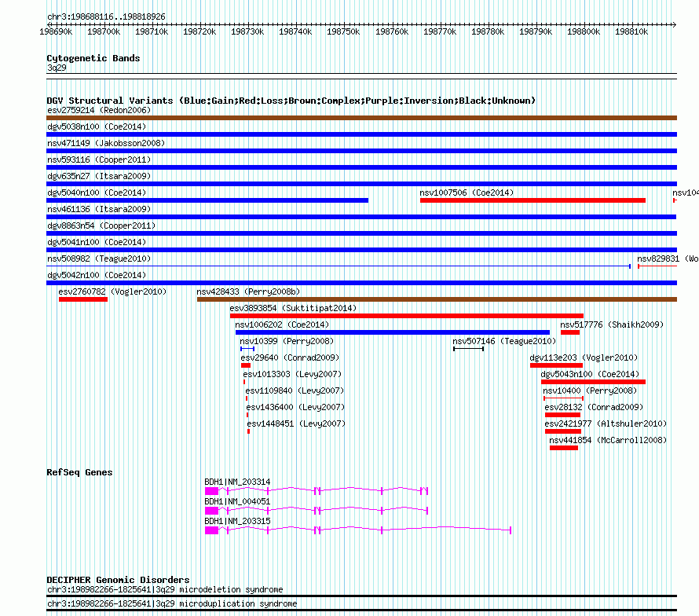
Task: Click the DGV Structural Variants track heading
Action: (291, 101)
